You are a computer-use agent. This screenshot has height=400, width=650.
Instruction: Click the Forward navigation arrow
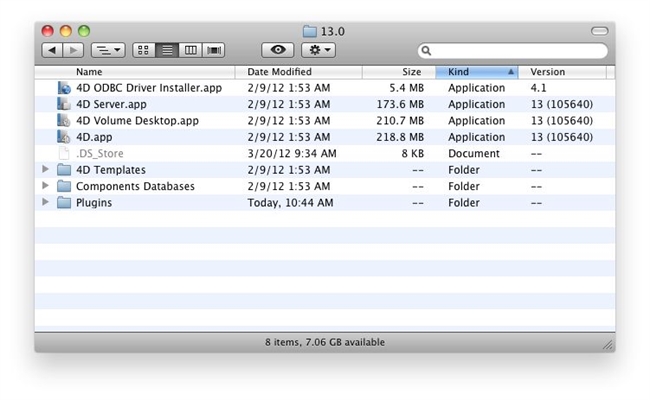pyautogui.click(x=73, y=50)
